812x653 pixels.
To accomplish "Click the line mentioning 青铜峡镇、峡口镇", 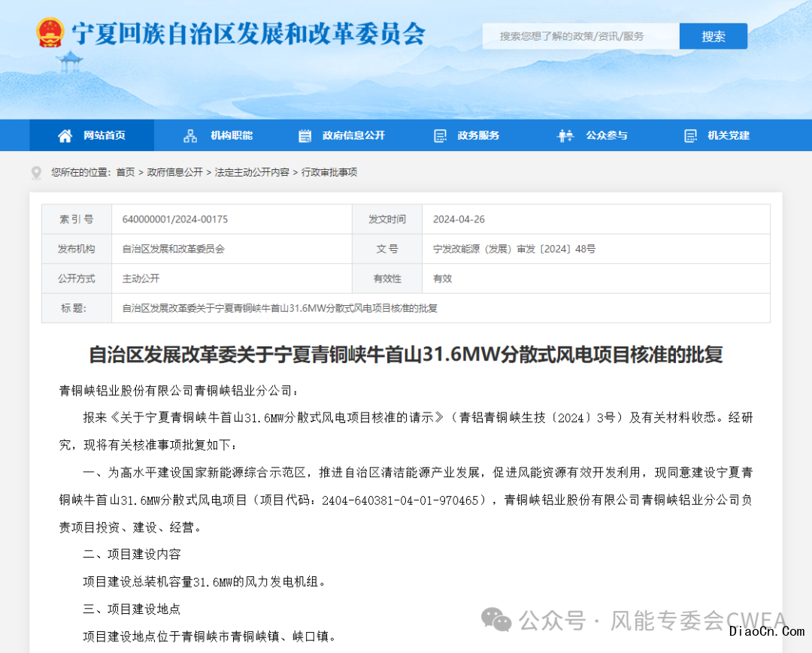I will [x=211, y=636].
